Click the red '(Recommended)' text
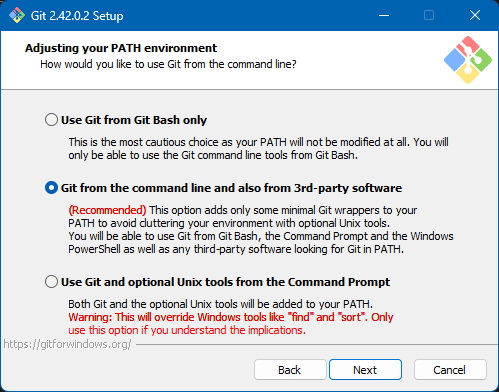This screenshot has height=392, width=499. pyautogui.click(x=107, y=210)
